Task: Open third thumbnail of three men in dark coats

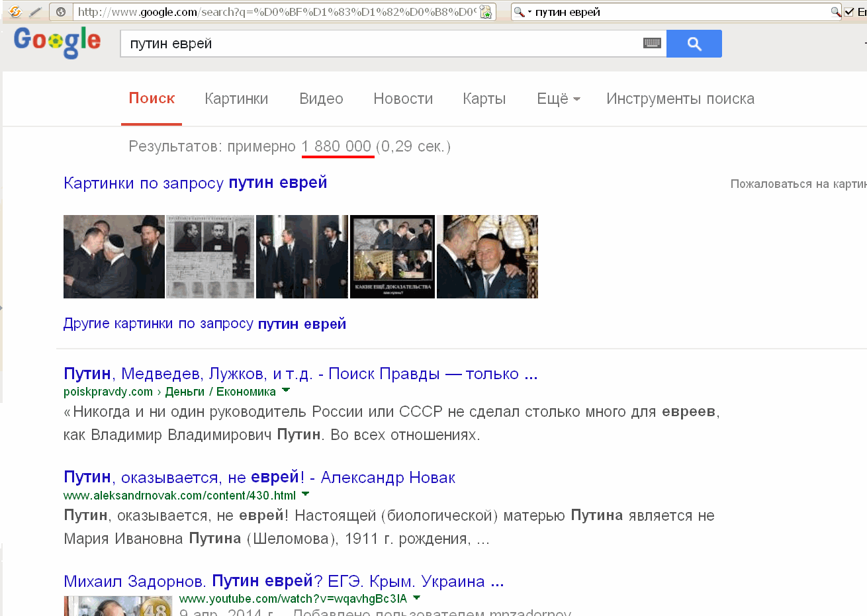Action: (302, 257)
